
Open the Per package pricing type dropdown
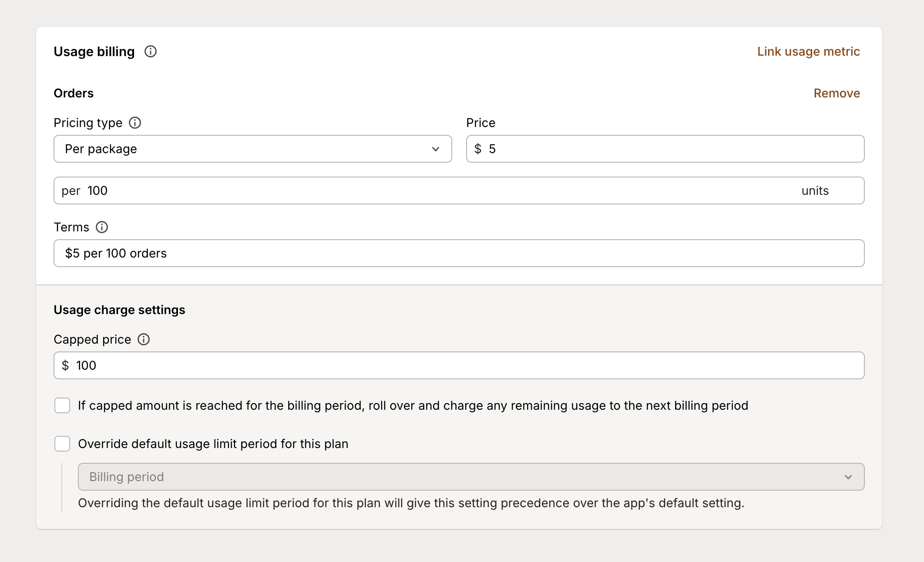click(x=252, y=149)
